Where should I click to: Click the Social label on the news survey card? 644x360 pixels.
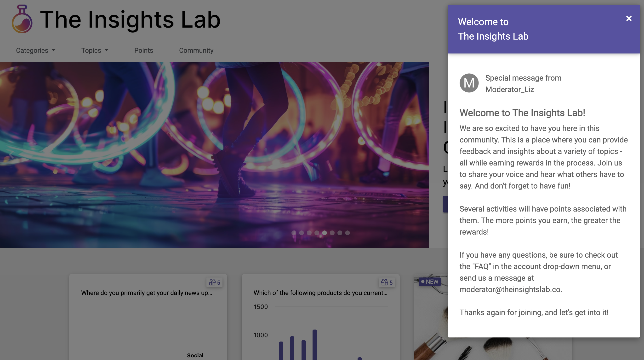pyautogui.click(x=195, y=355)
